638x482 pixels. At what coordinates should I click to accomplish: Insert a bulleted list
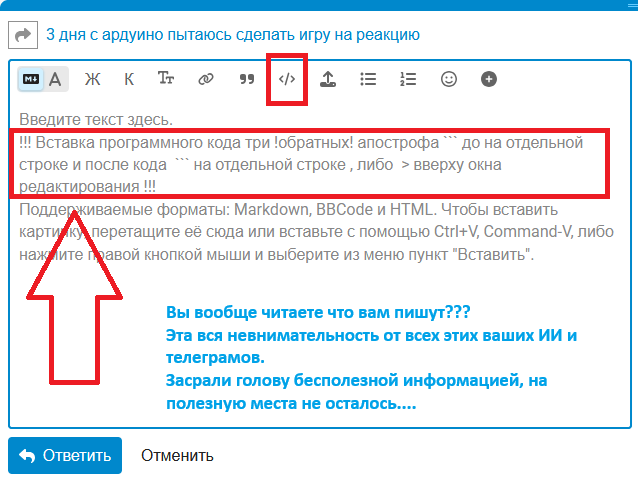pos(368,79)
